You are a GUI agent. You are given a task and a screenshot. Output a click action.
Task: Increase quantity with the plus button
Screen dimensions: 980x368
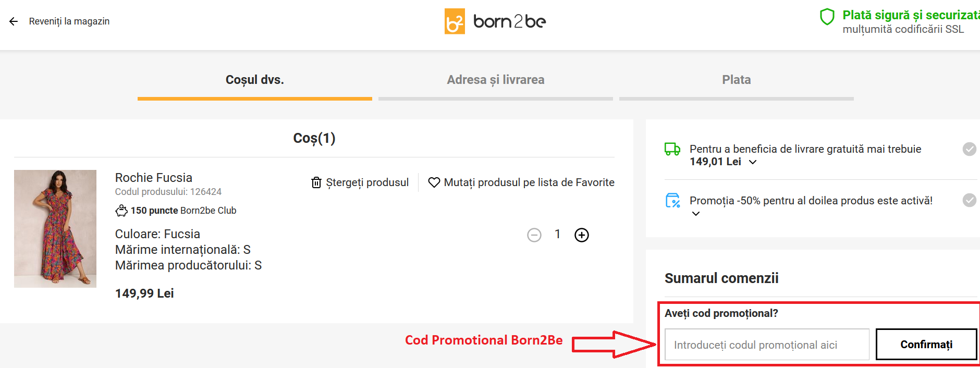(x=582, y=235)
